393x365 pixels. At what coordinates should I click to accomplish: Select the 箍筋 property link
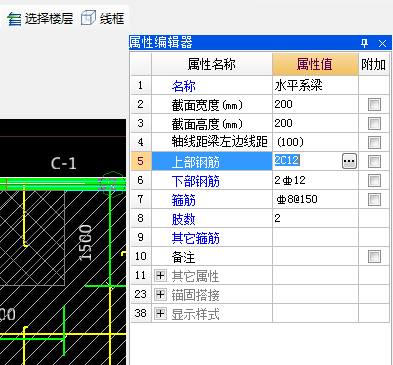tap(183, 200)
